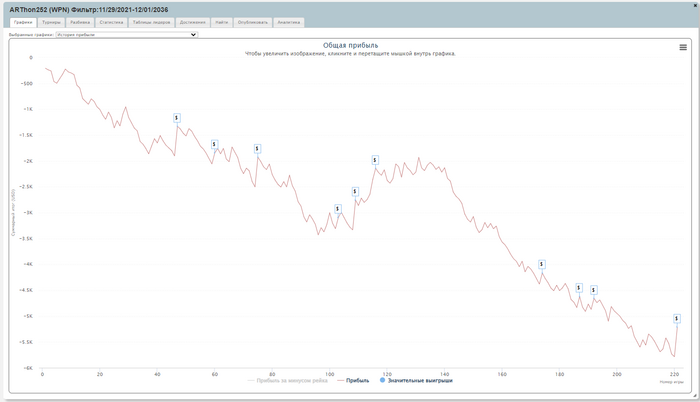700x402 pixels.
Task: Switch to the Турниры tab
Action: (51, 22)
